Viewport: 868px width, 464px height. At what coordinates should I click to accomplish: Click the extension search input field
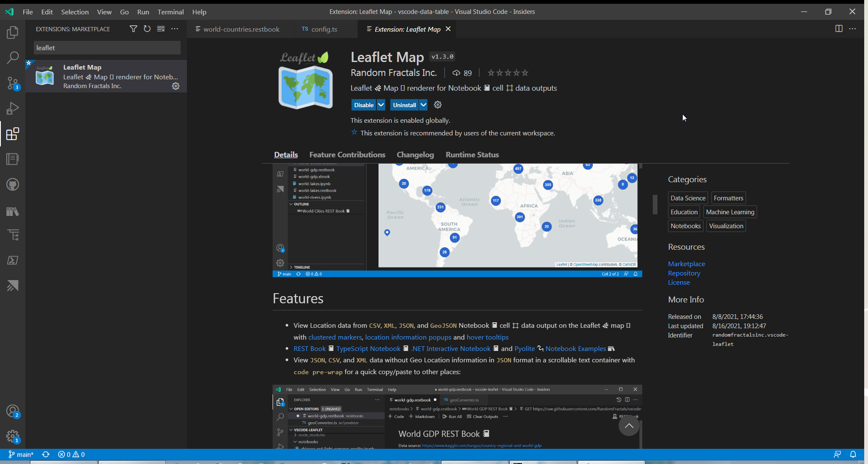click(107, 48)
